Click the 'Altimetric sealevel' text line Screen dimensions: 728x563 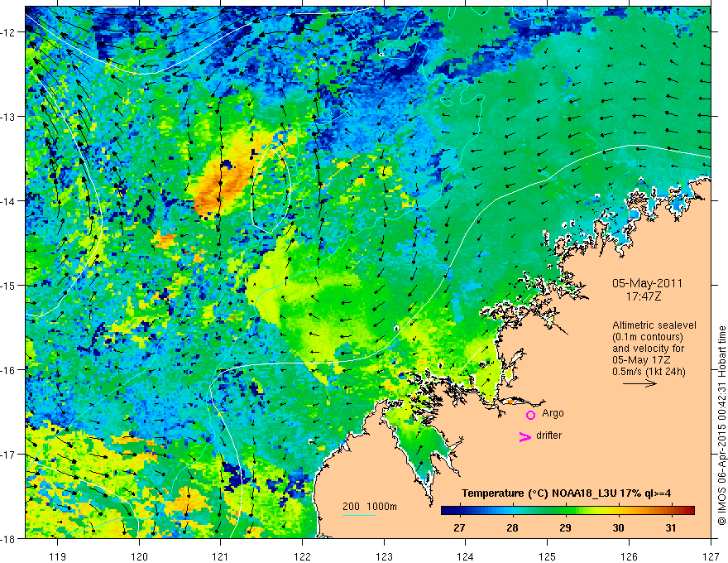[x=654, y=325]
